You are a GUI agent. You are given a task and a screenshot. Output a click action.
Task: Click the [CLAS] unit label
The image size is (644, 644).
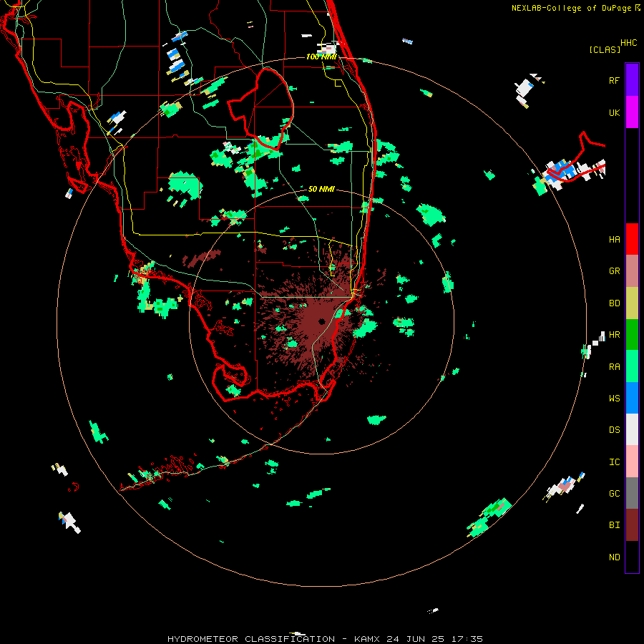click(x=605, y=49)
